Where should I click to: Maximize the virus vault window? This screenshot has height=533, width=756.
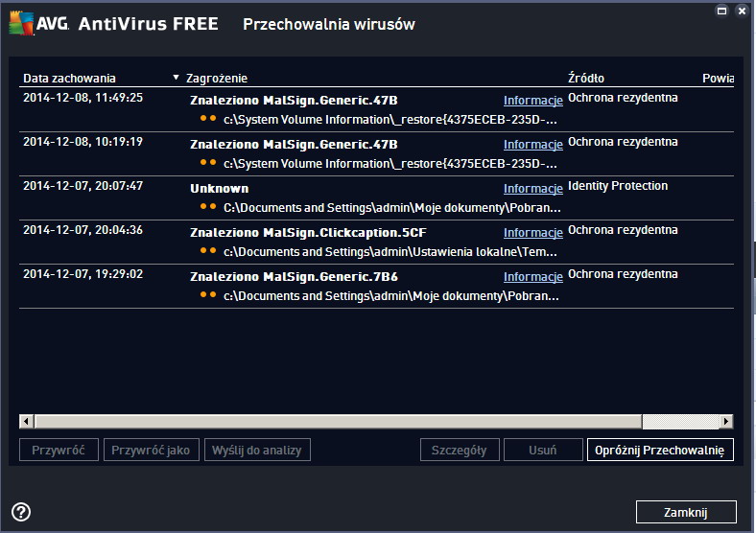pyautogui.click(x=721, y=11)
